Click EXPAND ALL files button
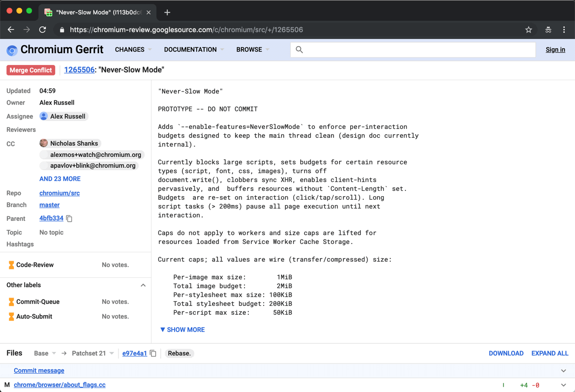This screenshot has height=392, width=575. coord(550,353)
